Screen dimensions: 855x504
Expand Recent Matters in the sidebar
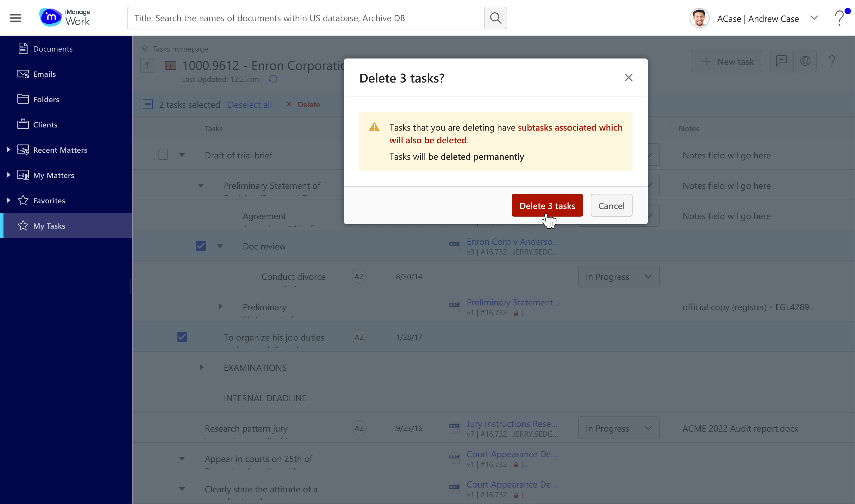pyautogui.click(x=9, y=150)
